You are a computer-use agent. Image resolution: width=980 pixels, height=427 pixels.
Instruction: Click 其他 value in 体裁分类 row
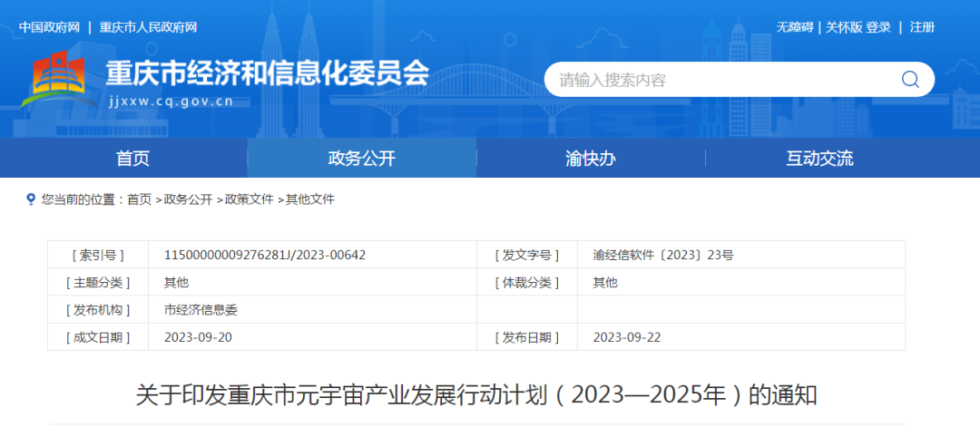click(605, 282)
